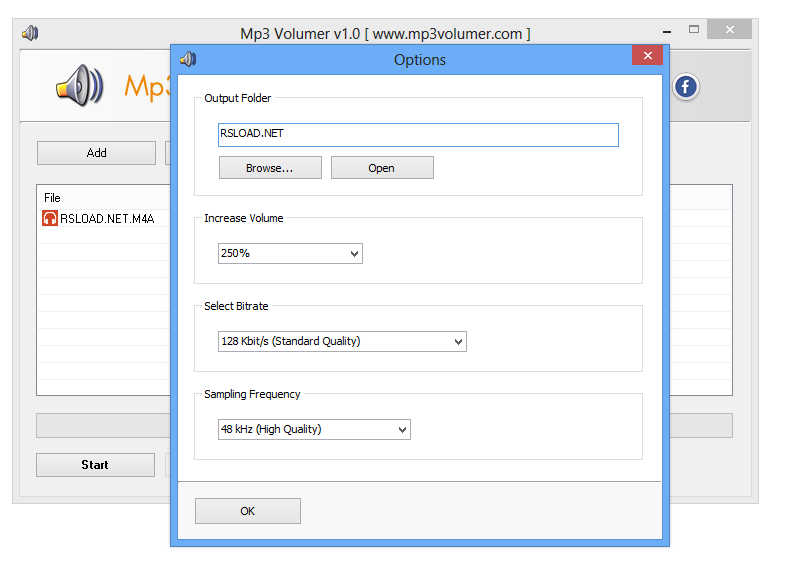Click the Mp3 logo text in main window
Screen dimensions: 790x569
[147, 87]
